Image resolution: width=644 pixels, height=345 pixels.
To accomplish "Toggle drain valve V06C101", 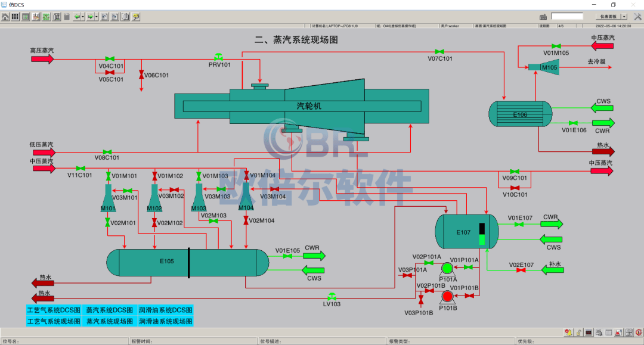I will [x=141, y=74].
